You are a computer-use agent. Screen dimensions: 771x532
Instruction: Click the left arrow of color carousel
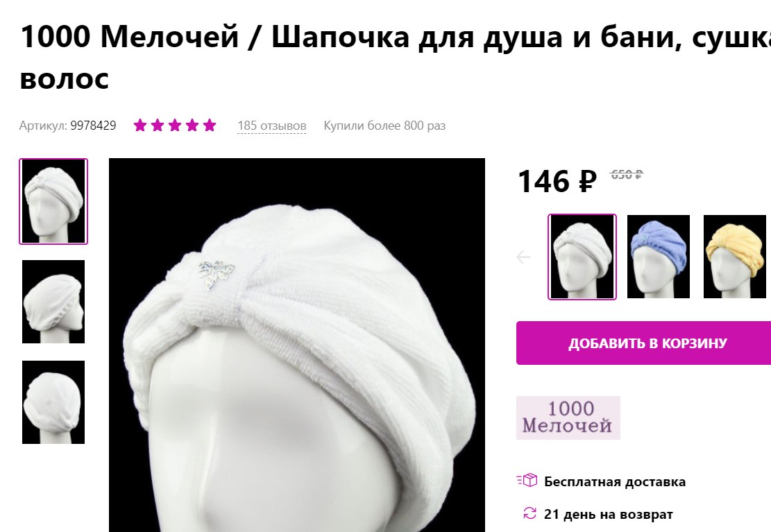(523, 257)
